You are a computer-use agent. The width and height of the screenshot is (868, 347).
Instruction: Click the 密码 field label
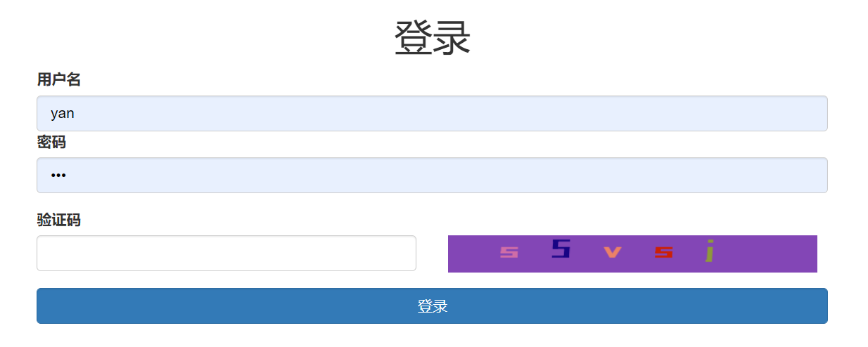click(x=51, y=143)
